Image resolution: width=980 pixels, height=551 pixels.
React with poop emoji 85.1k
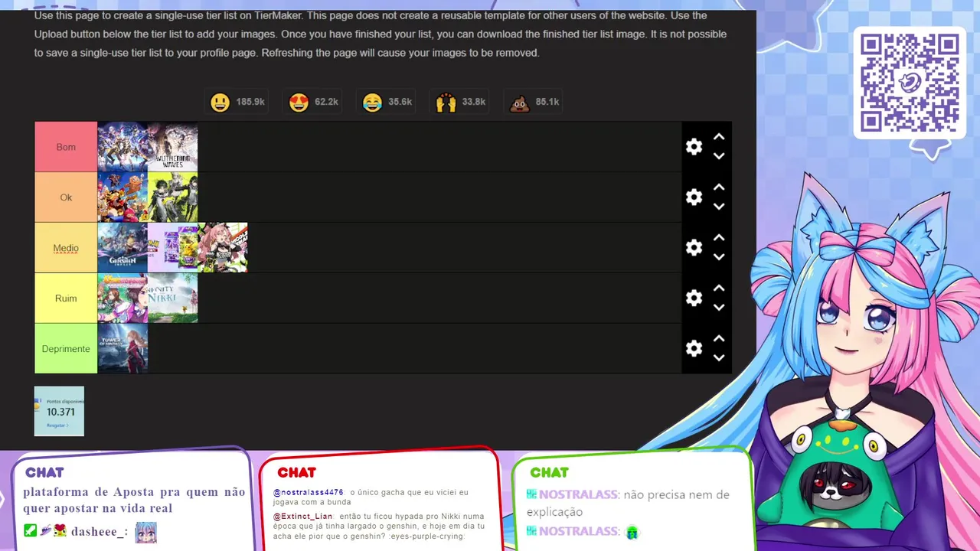pyautogui.click(x=534, y=102)
